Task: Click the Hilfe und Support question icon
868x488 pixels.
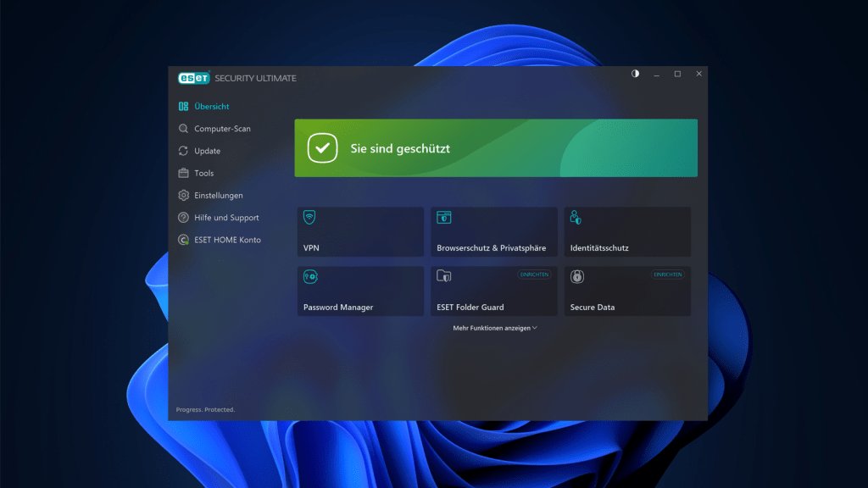Action: pyautogui.click(x=183, y=218)
